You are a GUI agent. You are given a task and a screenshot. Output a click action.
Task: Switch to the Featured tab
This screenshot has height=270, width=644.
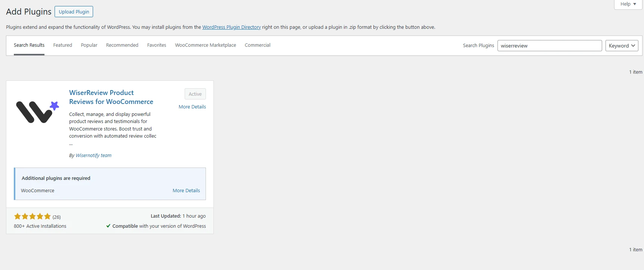pyautogui.click(x=62, y=45)
